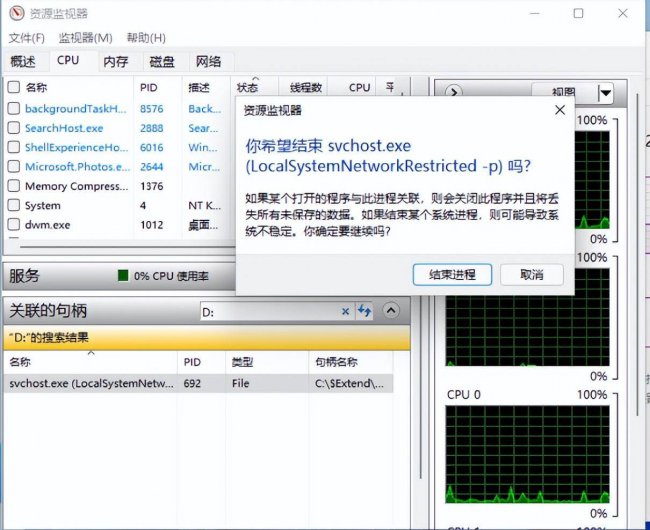
Task: Click PID 692 in the handles list
Action: click(x=192, y=383)
